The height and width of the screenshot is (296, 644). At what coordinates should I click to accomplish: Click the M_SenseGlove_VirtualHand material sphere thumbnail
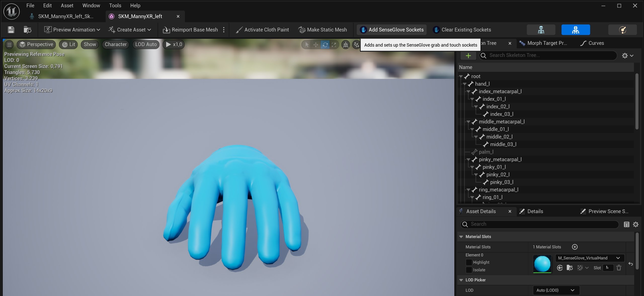[542, 264]
